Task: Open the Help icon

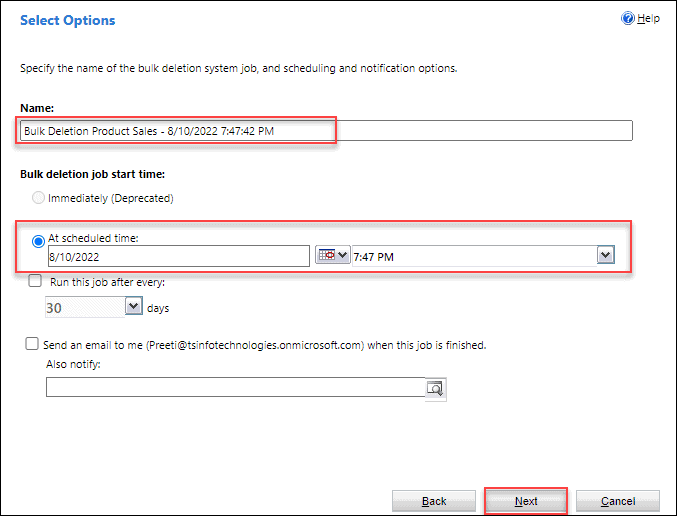Action: 628,18
